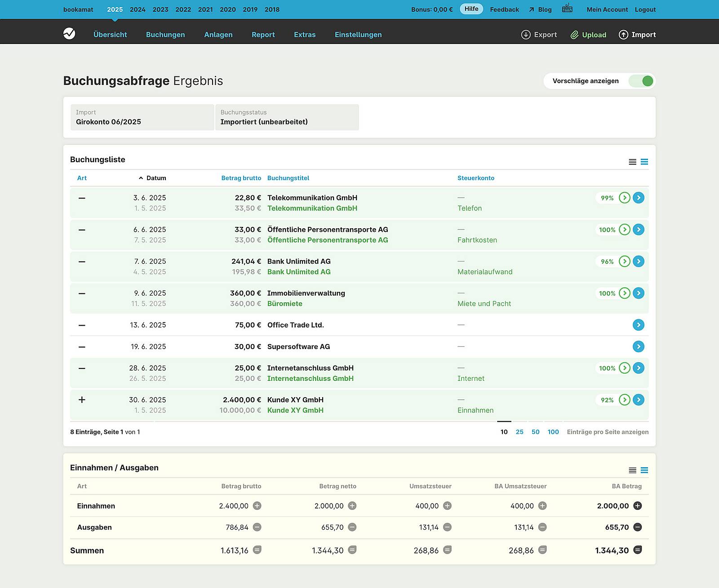Click plus icon next to Einnahmen 2.400,00
This screenshot has height=588, width=719.
[x=257, y=506]
